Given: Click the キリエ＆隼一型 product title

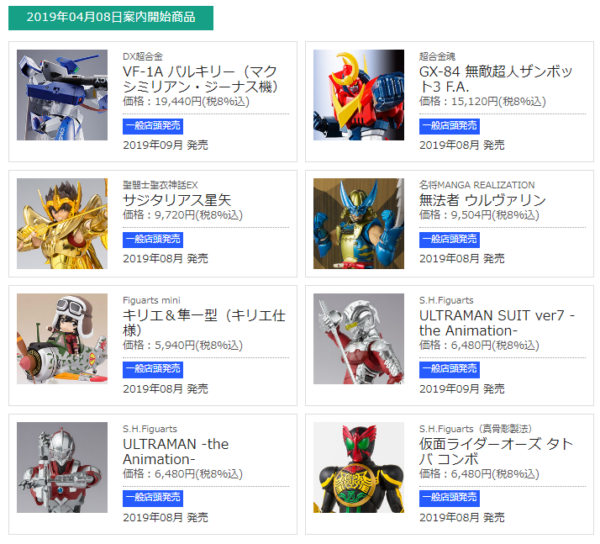Looking at the screenshot, I should (x=204, y=323).
